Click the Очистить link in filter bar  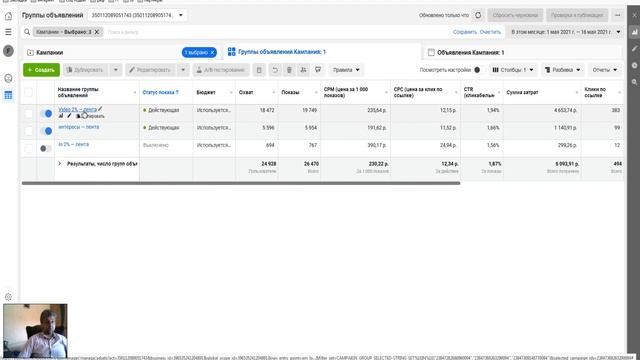click(x=490, y=32)
